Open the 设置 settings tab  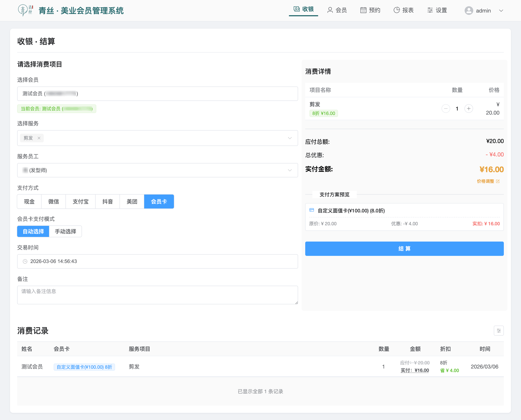437,10
